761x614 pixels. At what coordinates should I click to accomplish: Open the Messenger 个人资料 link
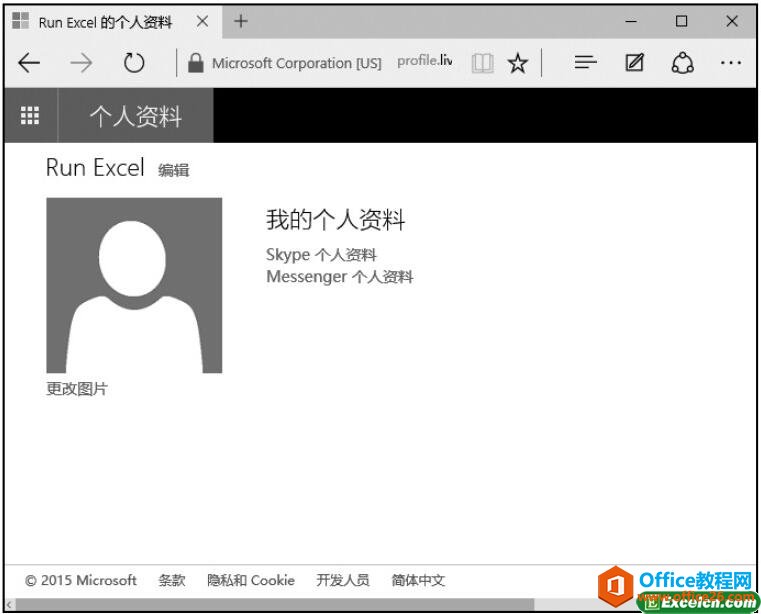point(340,277)
